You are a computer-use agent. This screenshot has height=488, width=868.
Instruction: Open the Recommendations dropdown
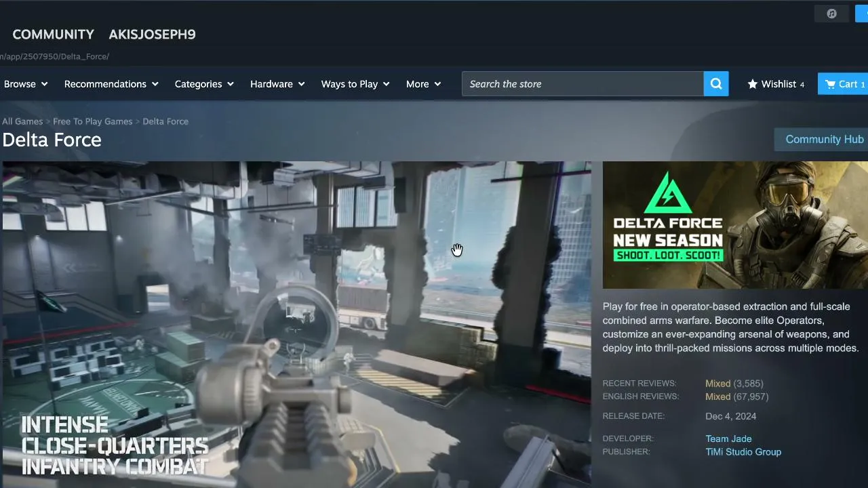pyautogui.click(x=111, y=84)
